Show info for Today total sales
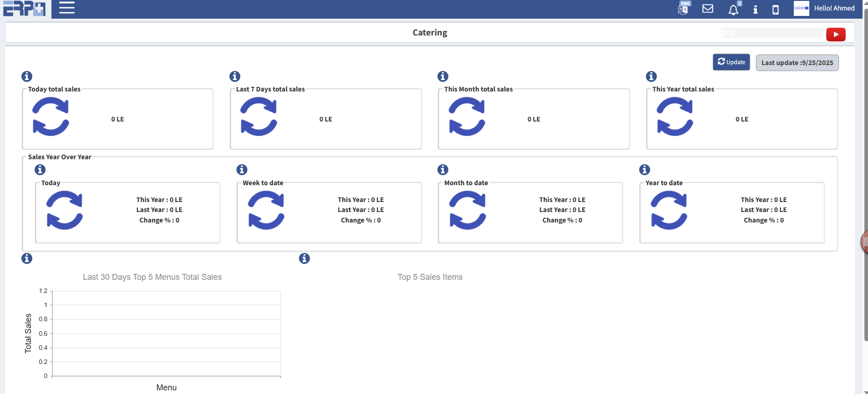Image resolution: width=868 pixels, height=394 pixels. point(27,76)
